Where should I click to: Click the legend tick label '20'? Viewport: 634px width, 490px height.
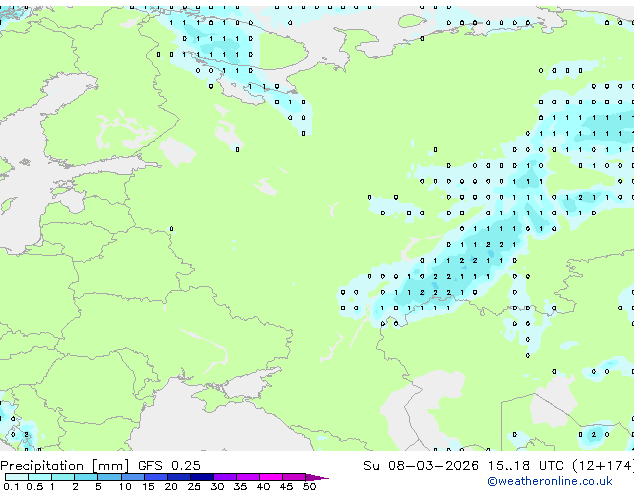click(171, 486)
